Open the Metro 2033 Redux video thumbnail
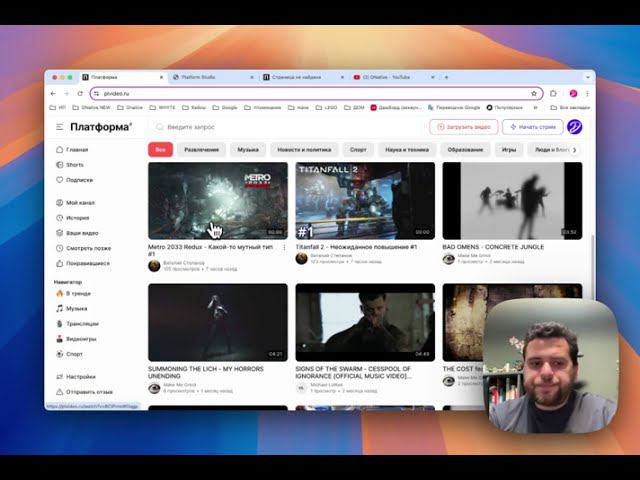 218,201
